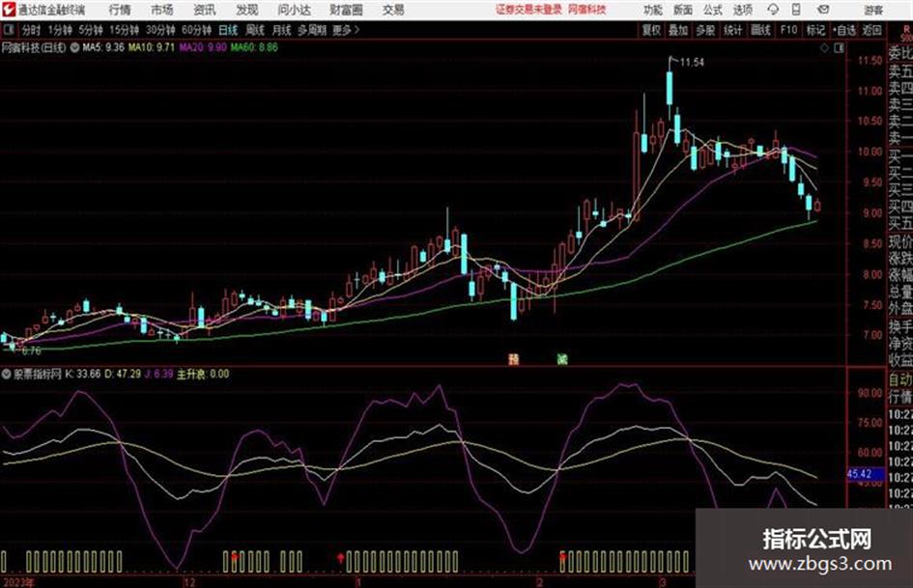
Task: Expand the indicator menu beside 股票指标网
Action: [x=7, y=375]
